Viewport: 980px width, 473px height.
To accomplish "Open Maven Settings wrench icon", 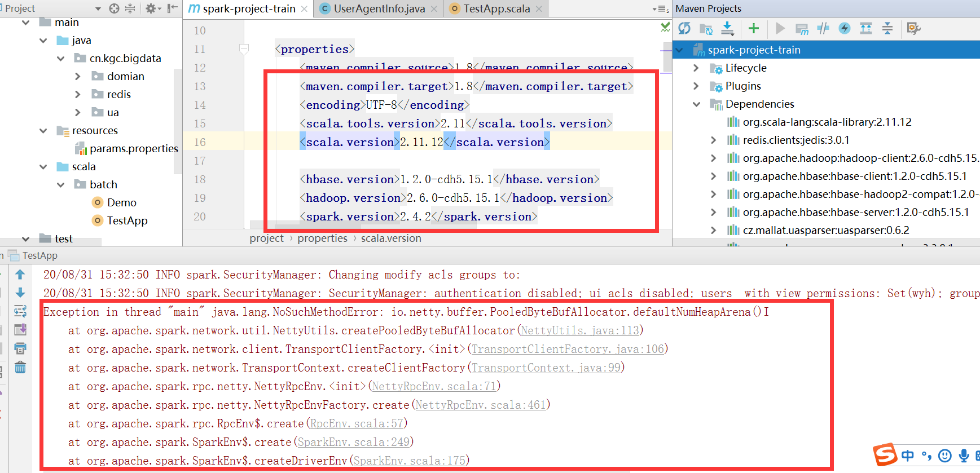I will [914, 28].
